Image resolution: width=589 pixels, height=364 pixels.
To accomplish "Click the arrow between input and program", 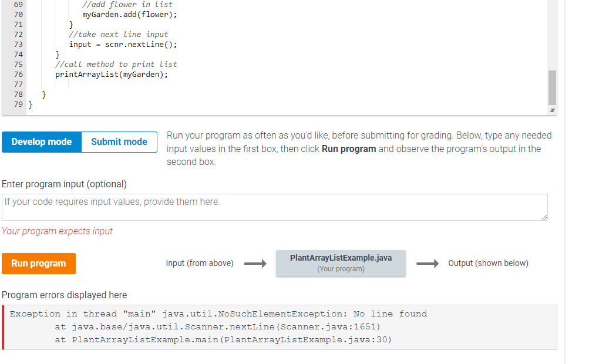I will tap(255, 263).
